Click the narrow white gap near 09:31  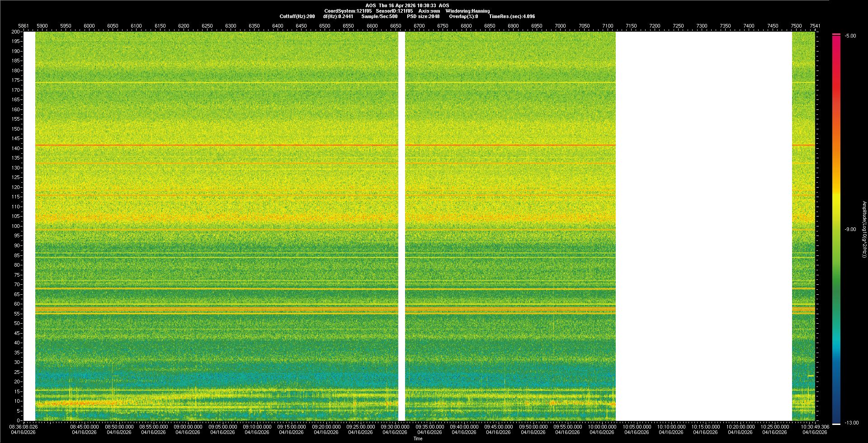point(401,226)
